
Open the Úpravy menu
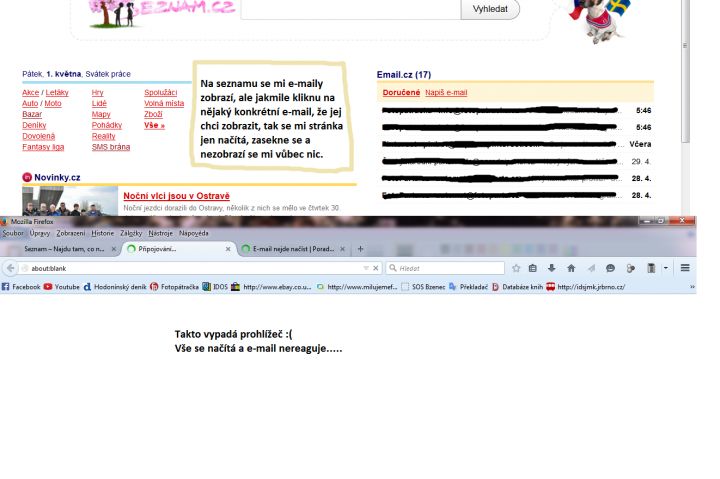point(40,233)
